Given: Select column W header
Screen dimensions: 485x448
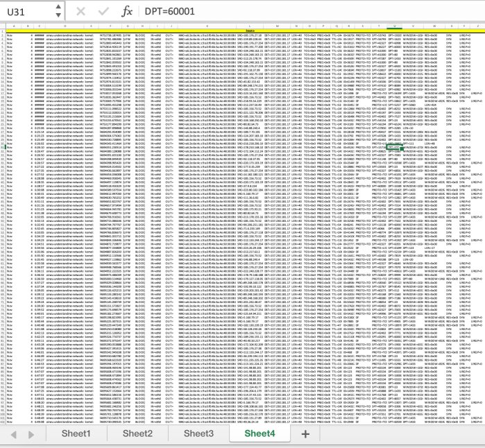Looking at the screenshot, I should [434, 26].
